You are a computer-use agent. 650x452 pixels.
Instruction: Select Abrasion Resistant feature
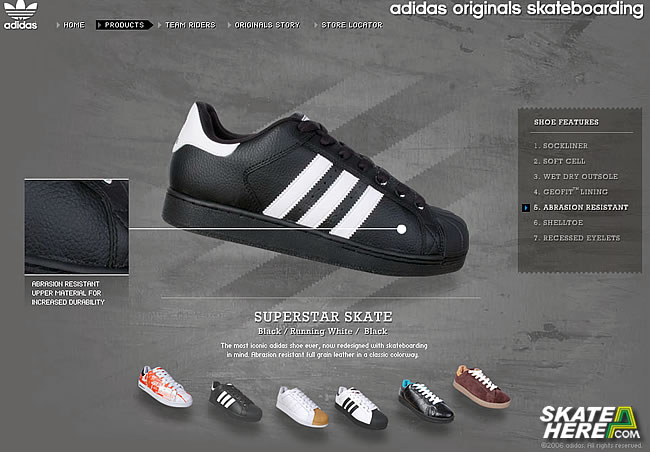(x=585, y=207)
